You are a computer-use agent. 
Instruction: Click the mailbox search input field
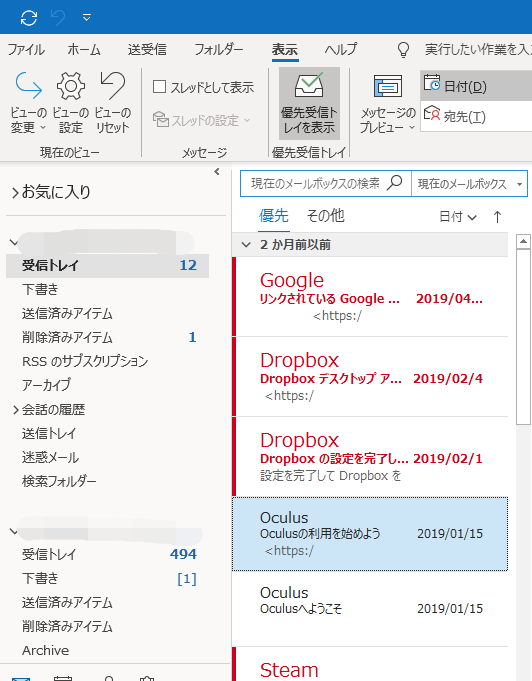(x=315, y=184)
